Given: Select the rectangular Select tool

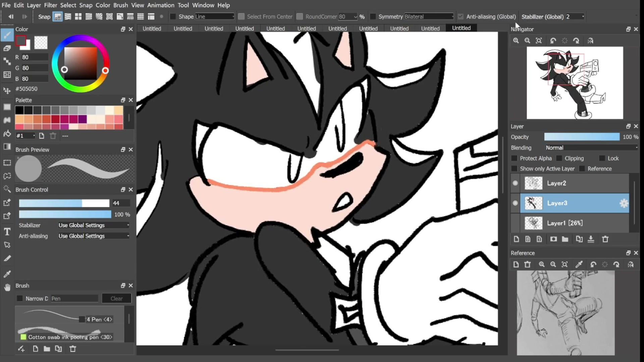Looking at the screenshot, I should 7,163.
